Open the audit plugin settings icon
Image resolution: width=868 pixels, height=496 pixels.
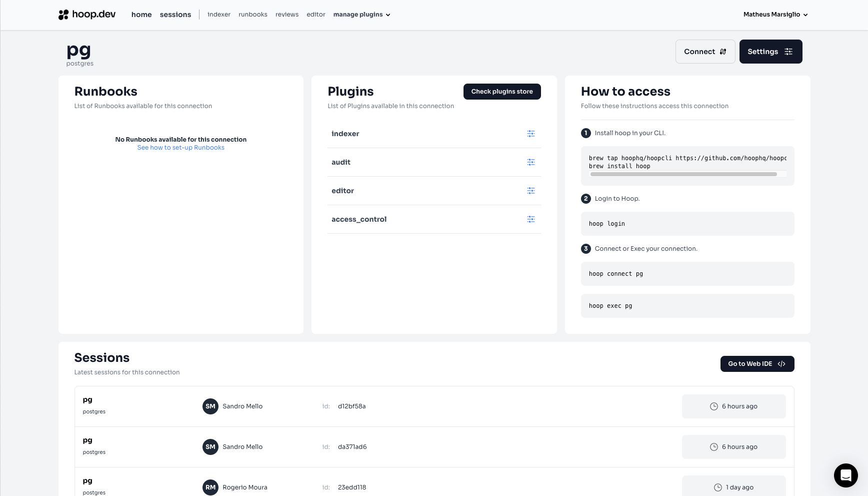(x=530, y=162)
